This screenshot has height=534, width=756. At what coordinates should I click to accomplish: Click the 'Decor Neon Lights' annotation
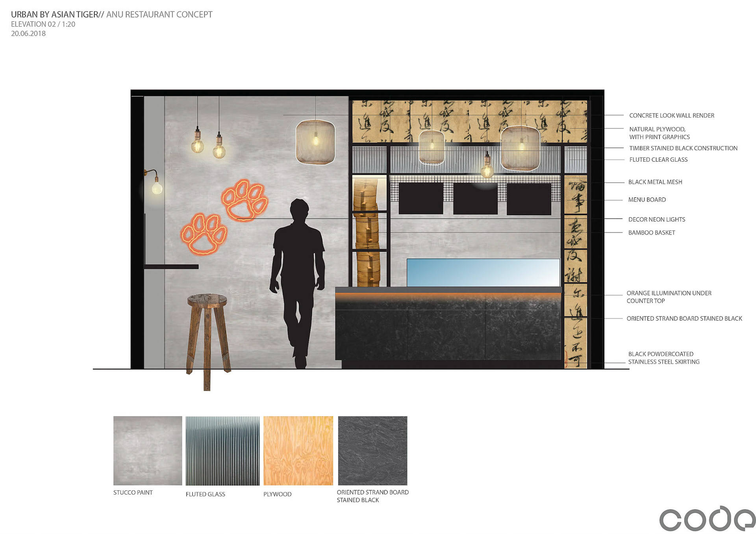pyautogui.click(x=656, y=219)
